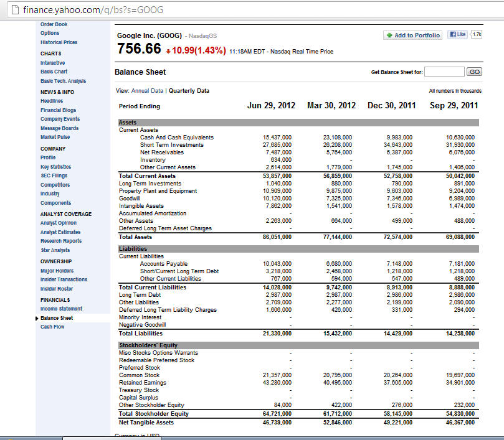This screenshot has height=440, width=504.
Task: Open the Competitors page
Action: pyautogui.click(x=56, y=184)
